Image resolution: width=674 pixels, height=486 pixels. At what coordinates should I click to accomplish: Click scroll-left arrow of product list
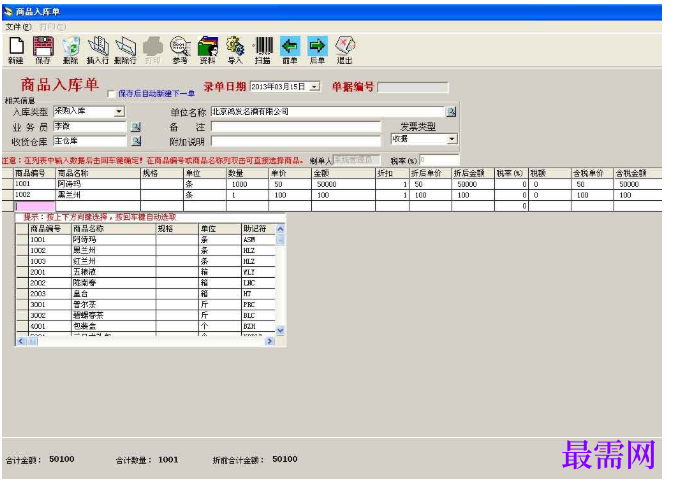click(x=21, y=341)
